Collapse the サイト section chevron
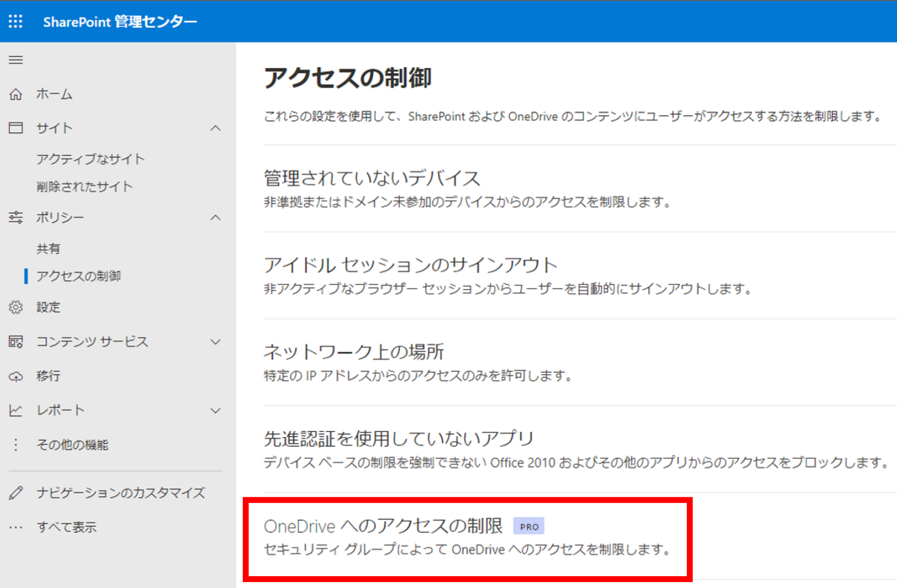The width and height of the screenshot is (897, 588). tap(215, 128)
